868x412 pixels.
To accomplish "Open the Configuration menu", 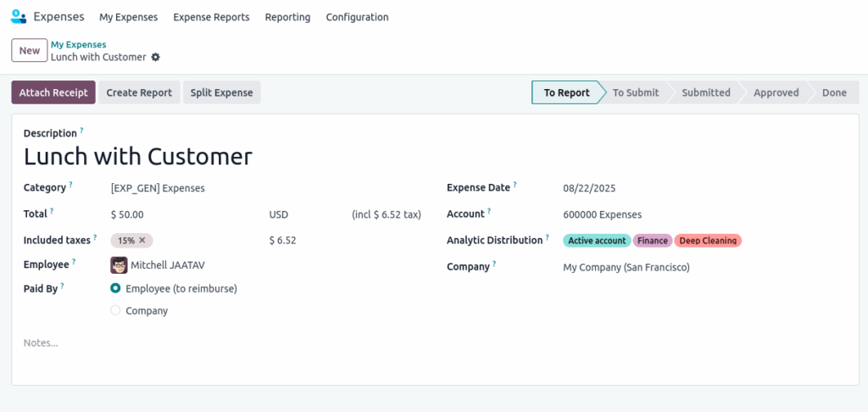I will click(357, 17).
